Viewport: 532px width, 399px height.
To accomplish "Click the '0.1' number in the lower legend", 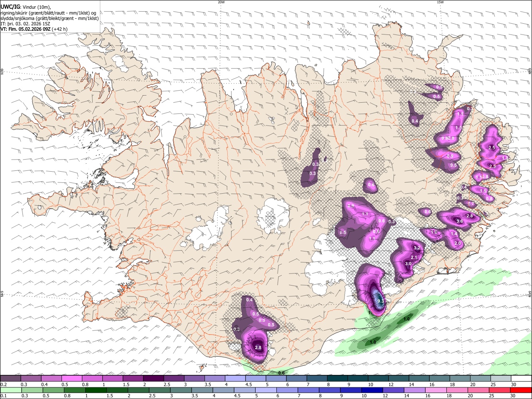I will (4, 396).
